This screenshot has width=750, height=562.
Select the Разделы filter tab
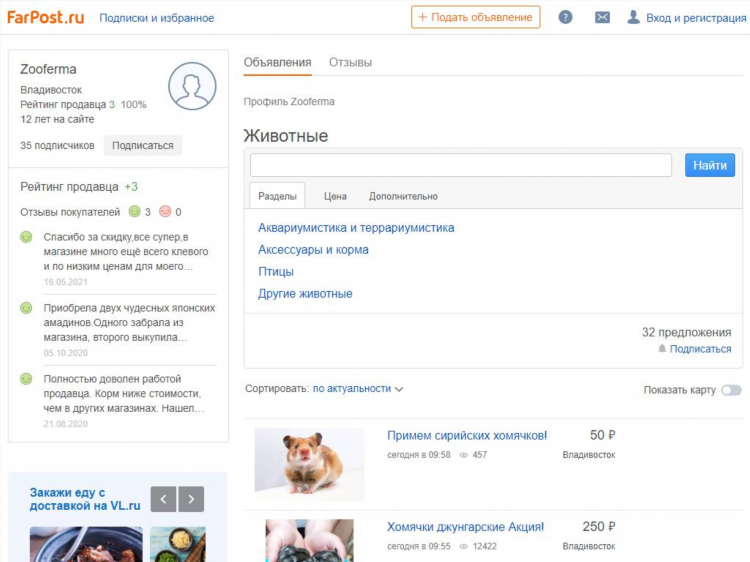click(x=277, y=196)
